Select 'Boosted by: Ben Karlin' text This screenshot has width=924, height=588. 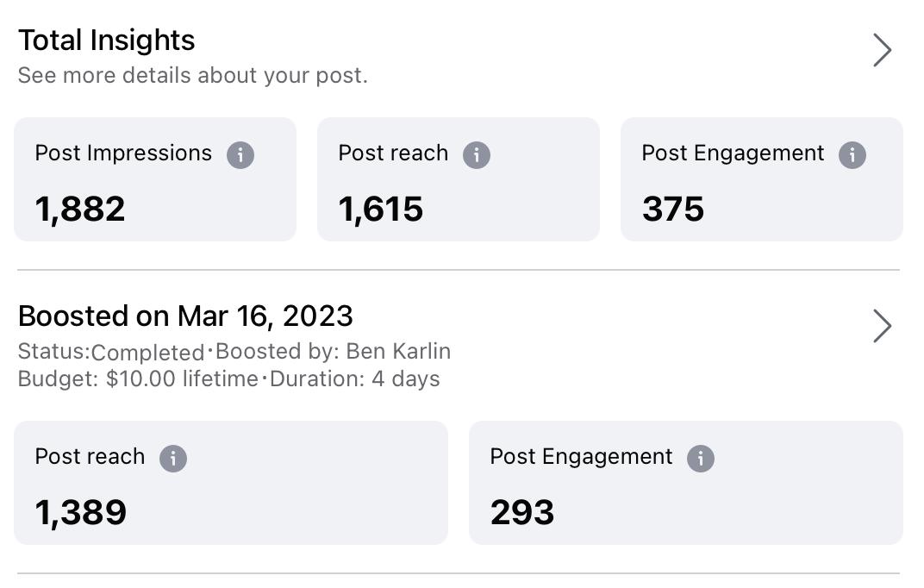(x=333, y=352)
